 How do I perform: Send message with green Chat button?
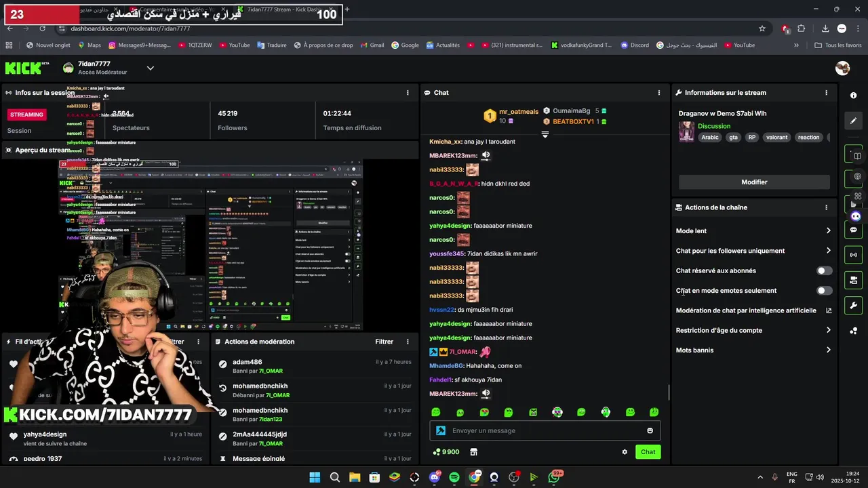point(648,452)
